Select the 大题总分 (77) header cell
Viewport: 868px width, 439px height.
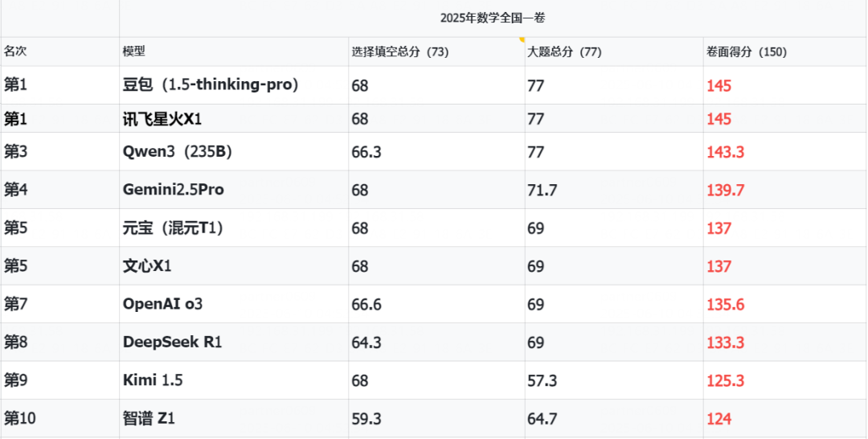click(614, 51)
